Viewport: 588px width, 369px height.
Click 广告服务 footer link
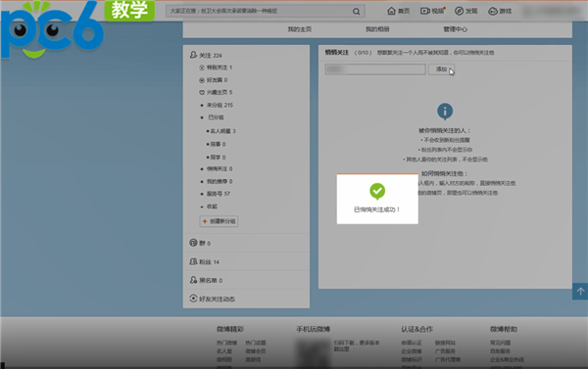[x=445, y=351]
